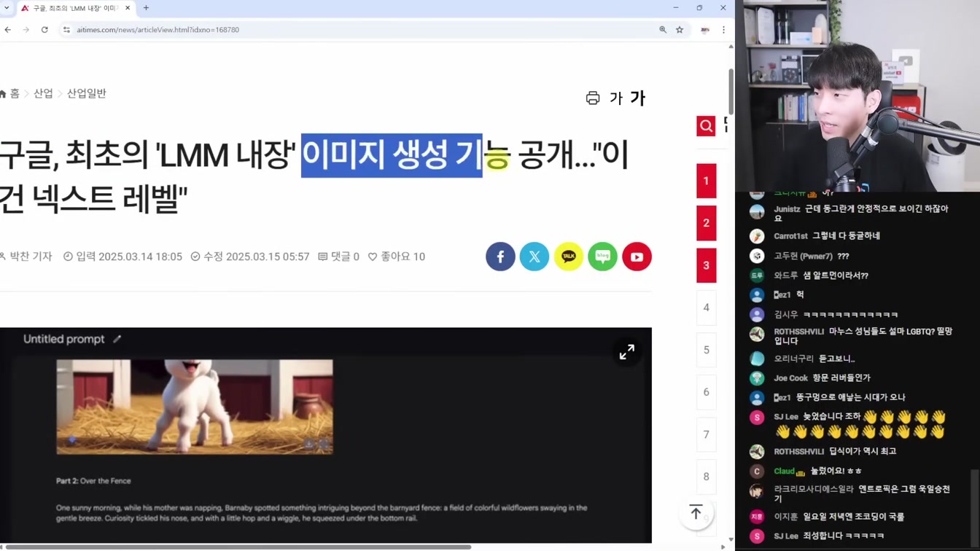Select ranked article number 4

tap(706, 308)
